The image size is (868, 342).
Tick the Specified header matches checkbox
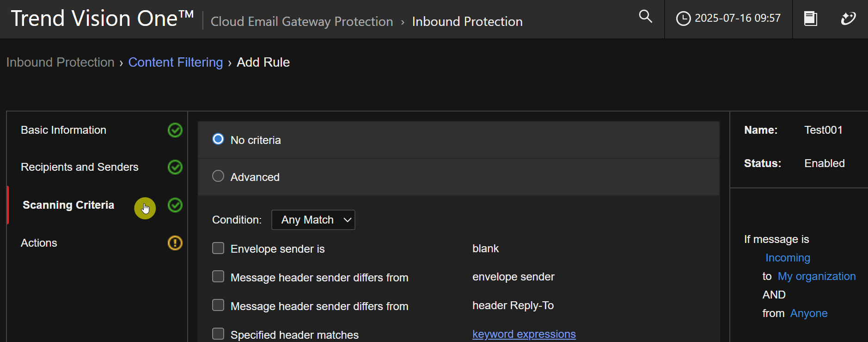pos(218,334)
